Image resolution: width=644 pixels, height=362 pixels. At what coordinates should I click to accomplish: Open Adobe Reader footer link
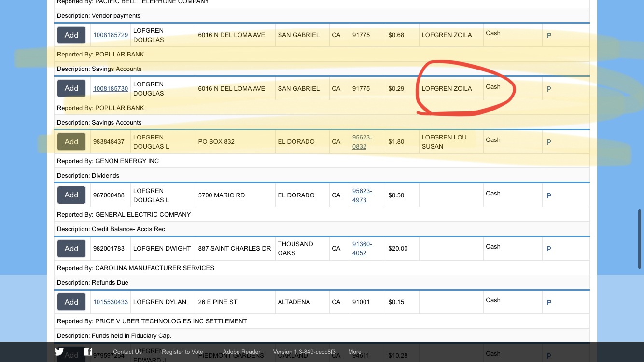pos(241,352)
